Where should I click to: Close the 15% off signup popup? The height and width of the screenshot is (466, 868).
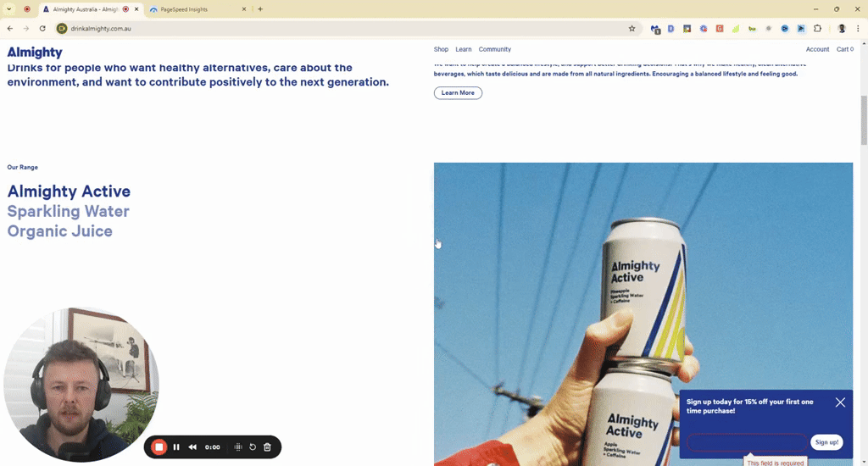pos(840,402)
